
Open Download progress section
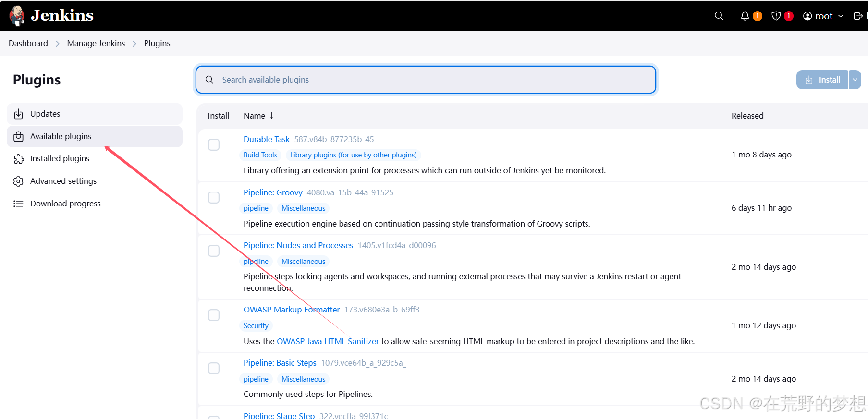coord(95,204)
